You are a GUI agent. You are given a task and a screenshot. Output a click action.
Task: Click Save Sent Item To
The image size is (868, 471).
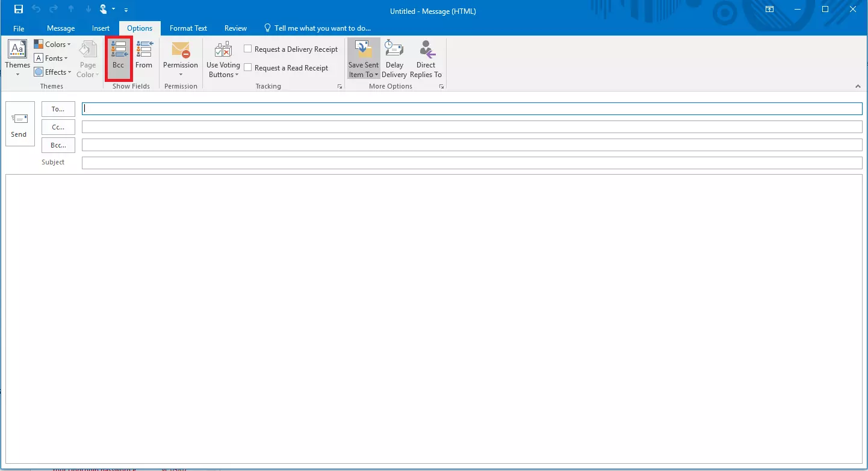[x=362, y=58]
